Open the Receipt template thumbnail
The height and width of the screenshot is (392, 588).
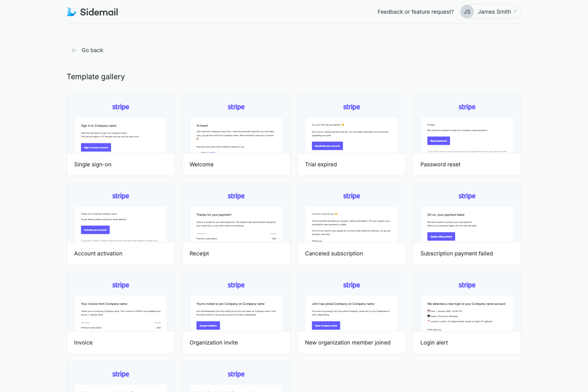(236, 213)
